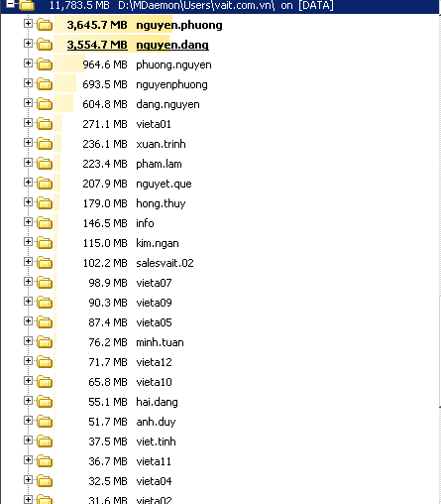Click the 65.8 MB size value
The height and width of the screenshot is (504, 441).
[x=108, y=382]
